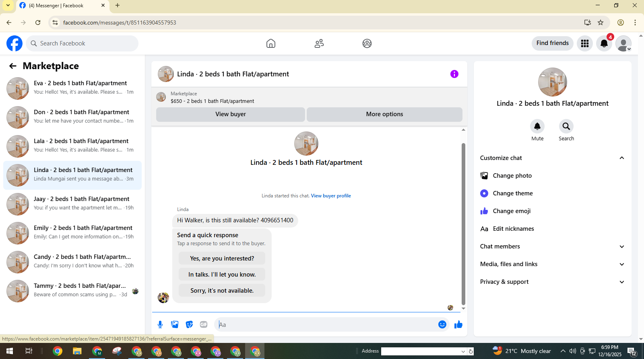644x359 pixels.
Task: Click the Change emoji thumbs icon
Action: 484,211
